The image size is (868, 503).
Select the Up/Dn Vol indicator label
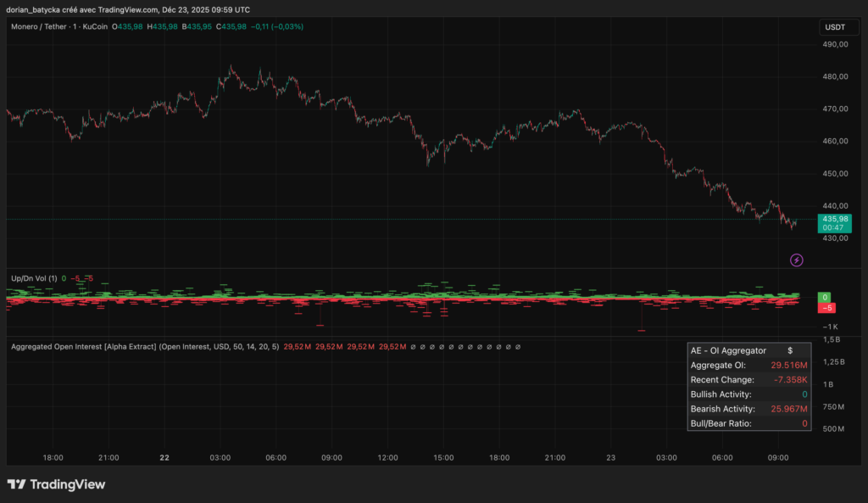click(33, 278)
